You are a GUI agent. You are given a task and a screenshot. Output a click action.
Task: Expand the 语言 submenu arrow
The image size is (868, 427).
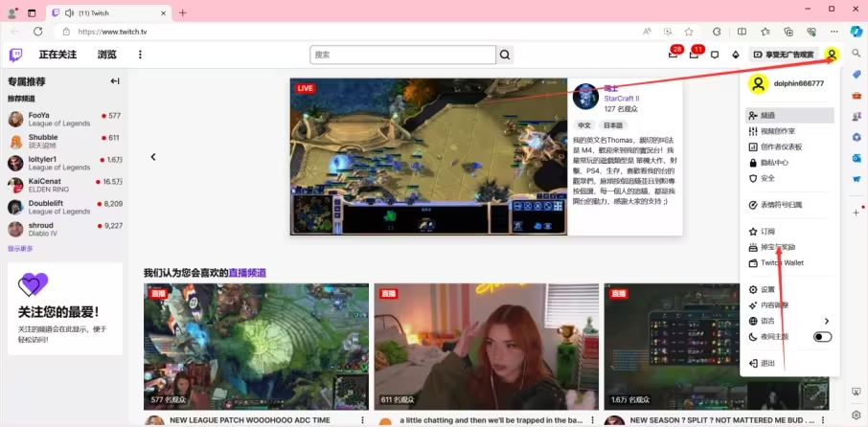coord(827,321)
